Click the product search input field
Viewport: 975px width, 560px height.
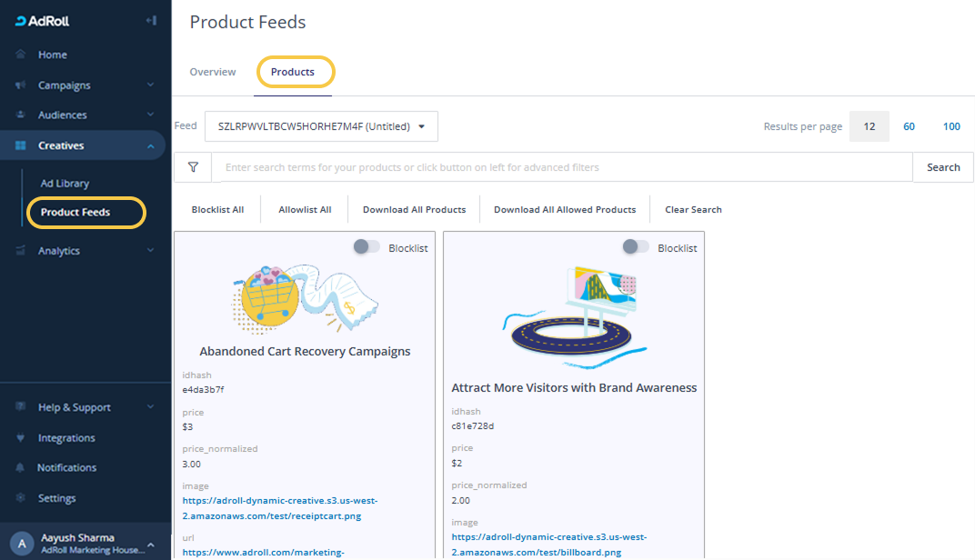(x=561, y=167)
